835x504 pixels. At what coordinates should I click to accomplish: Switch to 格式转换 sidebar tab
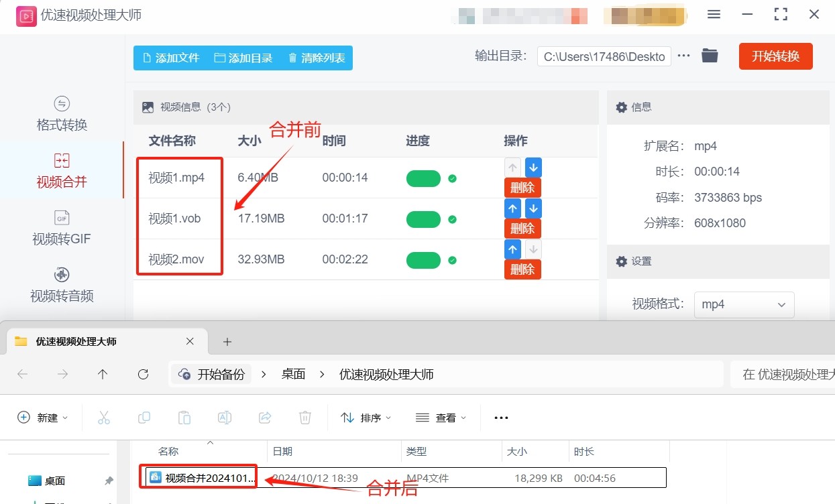click(x=62, y=114)
